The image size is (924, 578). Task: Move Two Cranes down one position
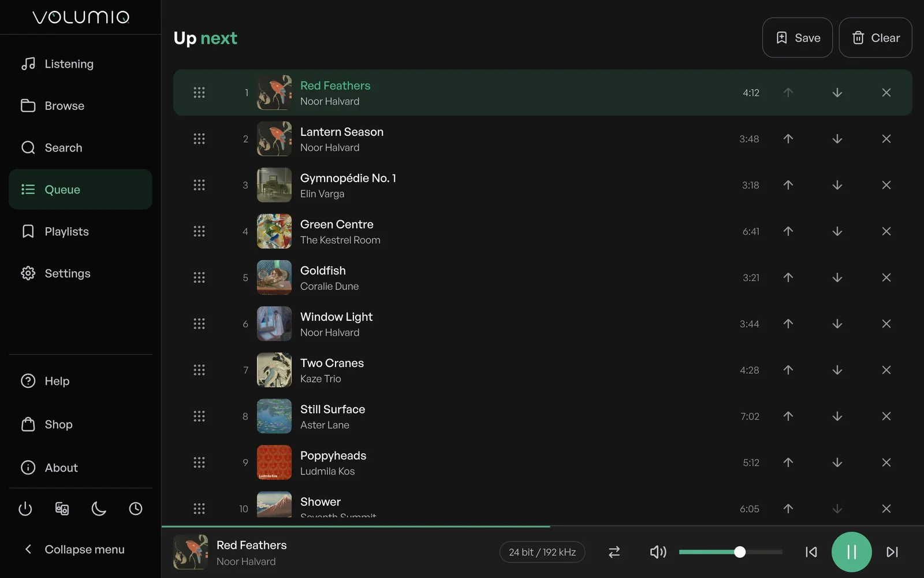837,370
